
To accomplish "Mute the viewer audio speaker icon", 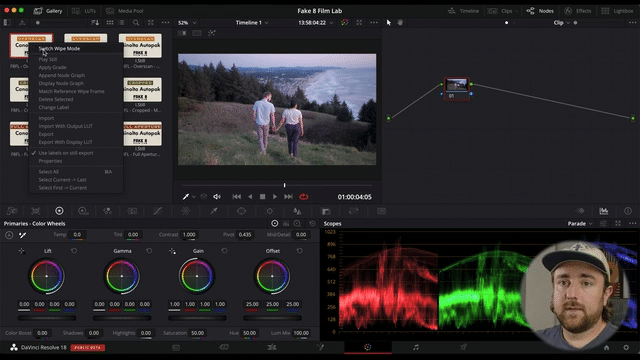I will 217,197.
